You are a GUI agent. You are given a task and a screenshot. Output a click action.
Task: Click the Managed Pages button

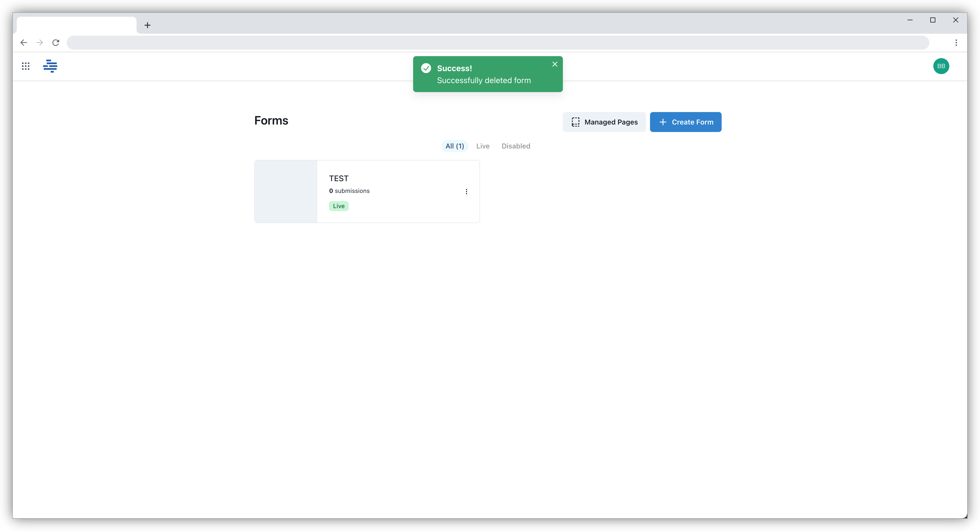(604, 122)
